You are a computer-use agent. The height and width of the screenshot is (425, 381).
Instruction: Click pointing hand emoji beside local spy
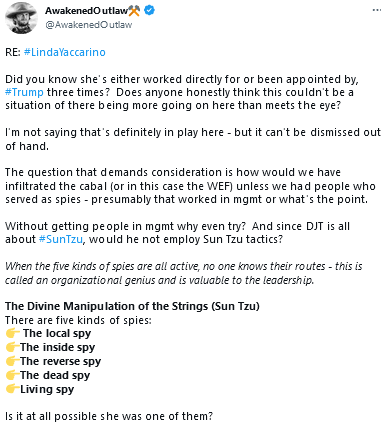[x=12, y=333]
